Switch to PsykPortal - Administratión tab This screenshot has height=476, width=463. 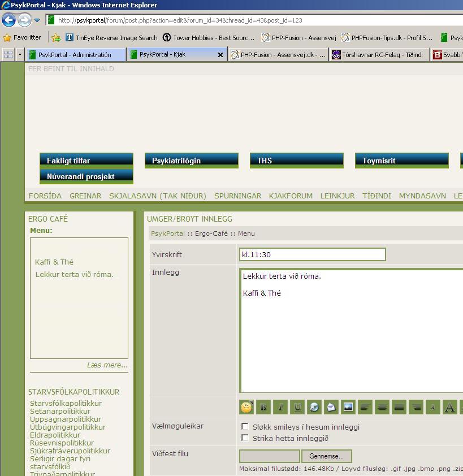pos(76,55)
